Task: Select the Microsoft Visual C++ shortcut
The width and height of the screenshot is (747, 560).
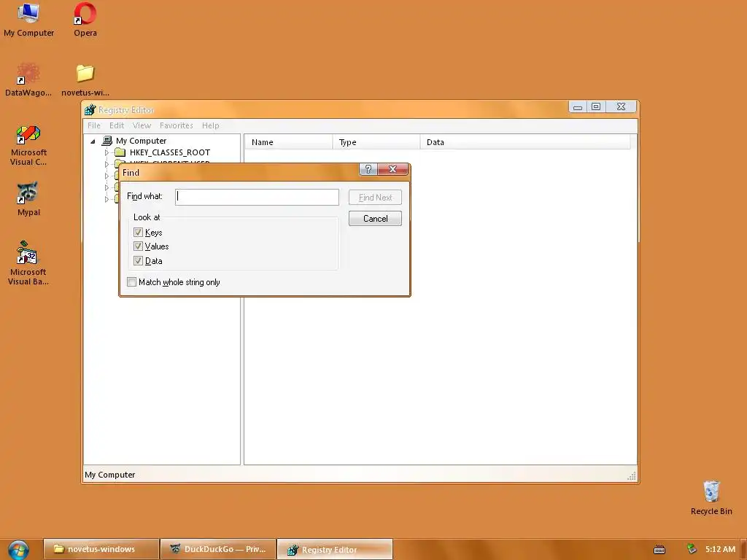Action: 28,145
